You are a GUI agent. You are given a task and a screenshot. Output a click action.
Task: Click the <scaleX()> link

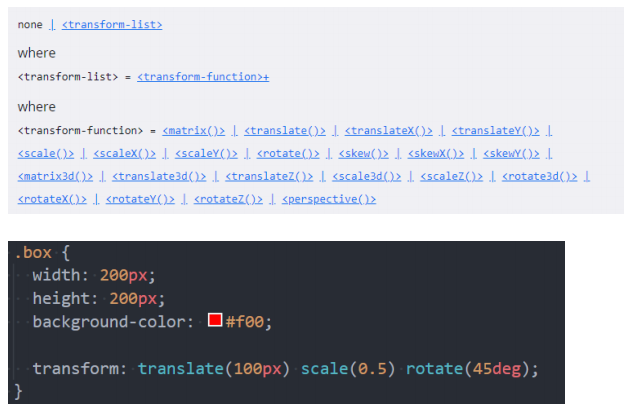click(124, 154)
